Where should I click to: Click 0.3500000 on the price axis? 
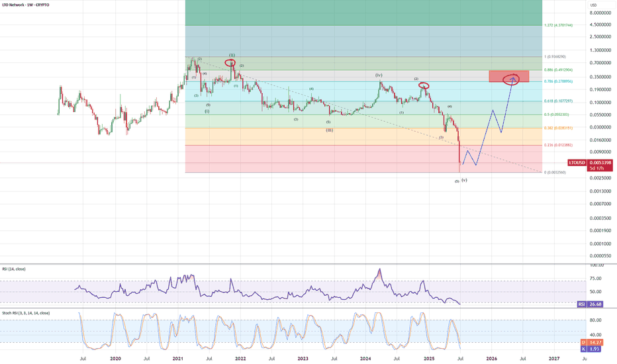[600, 77]
